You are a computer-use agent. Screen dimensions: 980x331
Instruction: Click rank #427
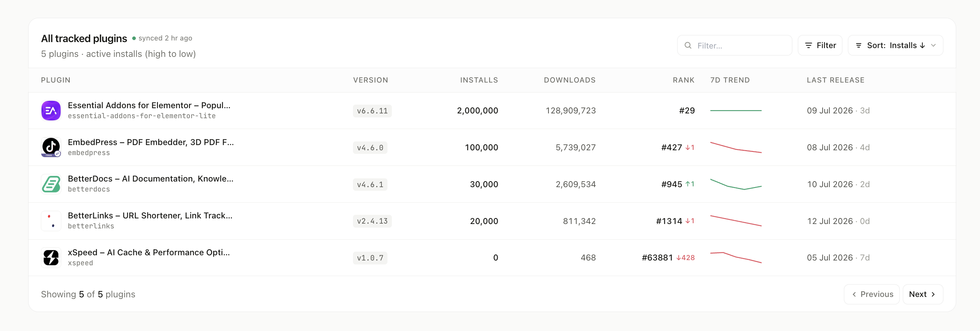(671, 147)
